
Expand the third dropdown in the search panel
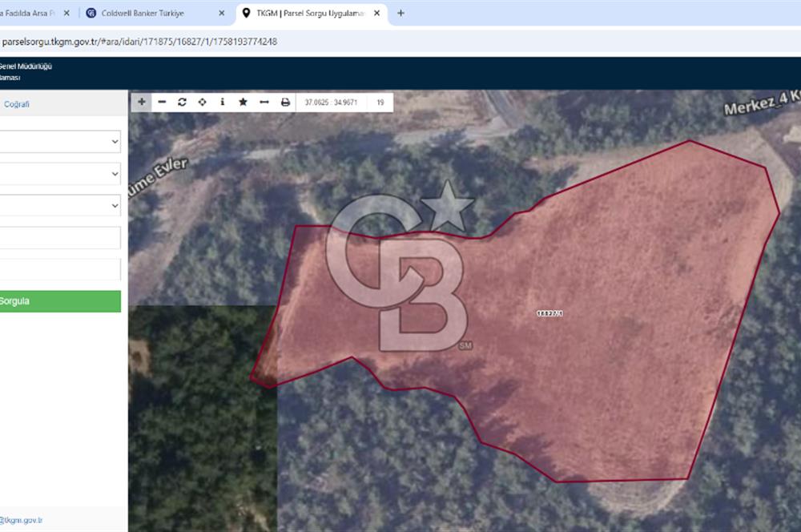[60, 205]
